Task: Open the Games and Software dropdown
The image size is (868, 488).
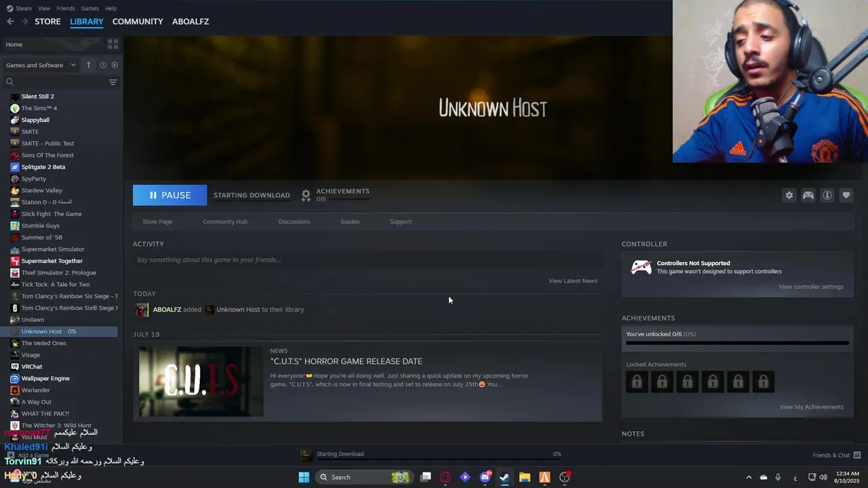Action: pyautogui.click(x=41, y=65)
